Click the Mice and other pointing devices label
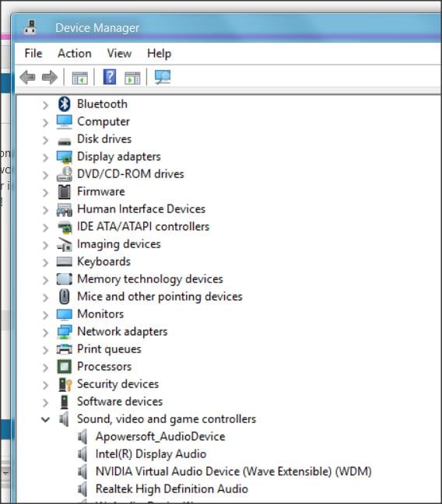Viewport: 442px width, 504px height. coord(160,296)
